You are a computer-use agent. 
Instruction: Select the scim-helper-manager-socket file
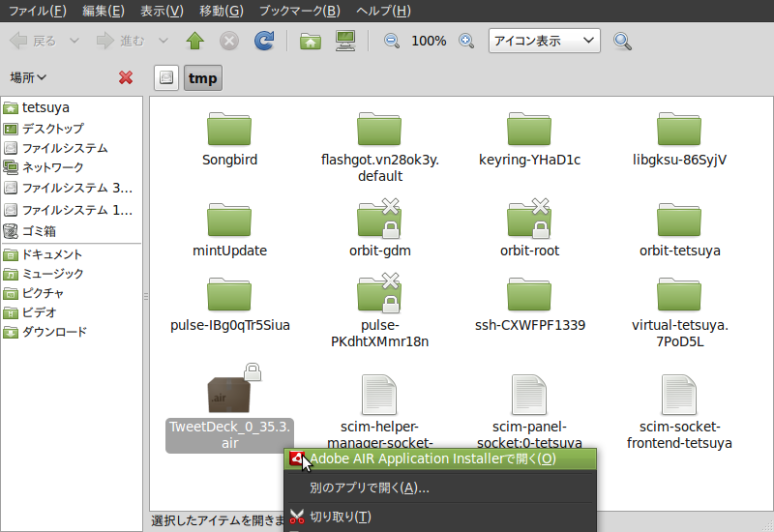379,411
